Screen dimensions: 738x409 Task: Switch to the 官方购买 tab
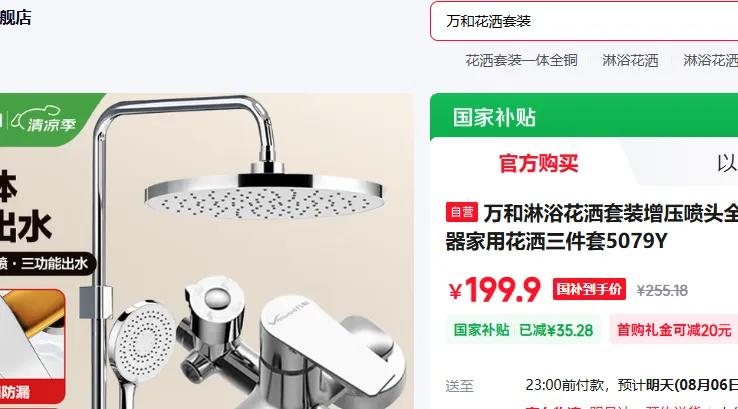coord(538,164)
